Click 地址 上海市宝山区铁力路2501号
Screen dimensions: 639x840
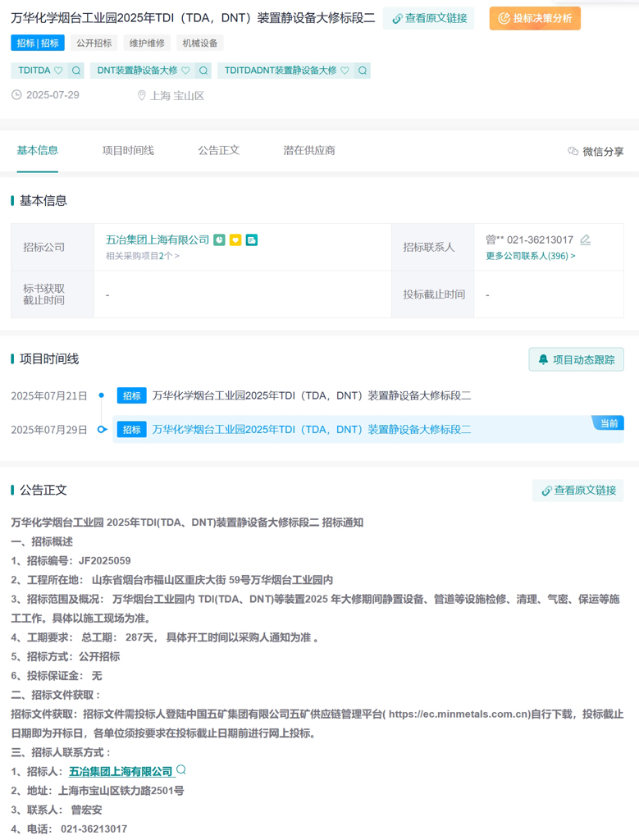(98, 791)
